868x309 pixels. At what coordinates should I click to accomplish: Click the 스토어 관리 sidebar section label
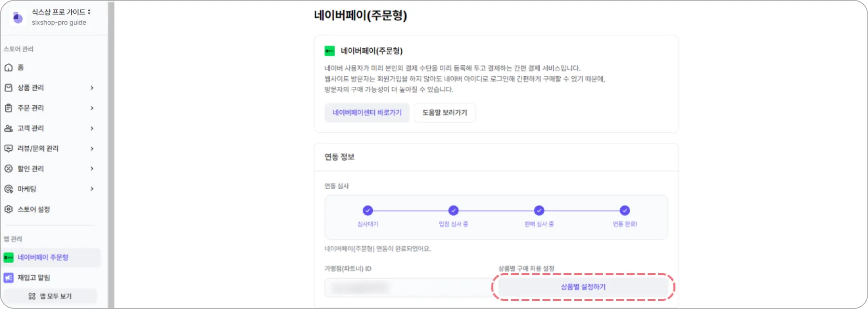[18, 49]
